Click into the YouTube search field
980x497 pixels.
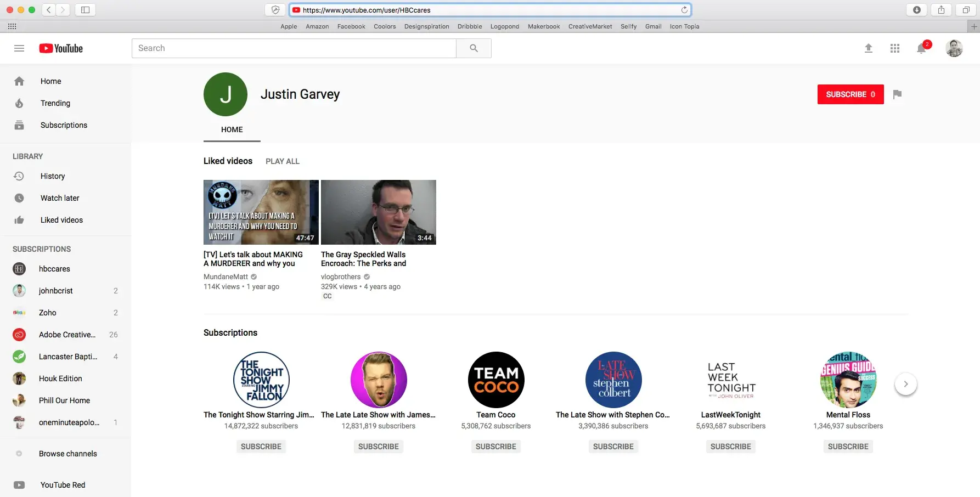pyautogui.click(x=294, y=48)
